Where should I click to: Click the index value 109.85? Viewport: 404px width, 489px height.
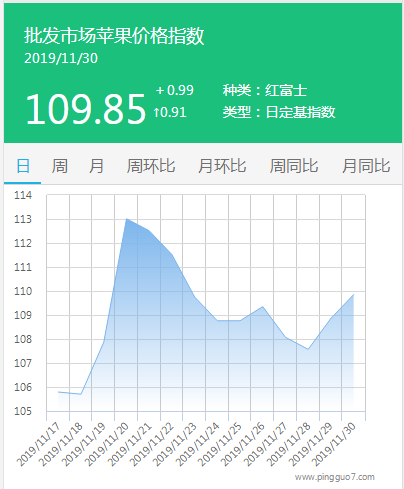point(86,109)
